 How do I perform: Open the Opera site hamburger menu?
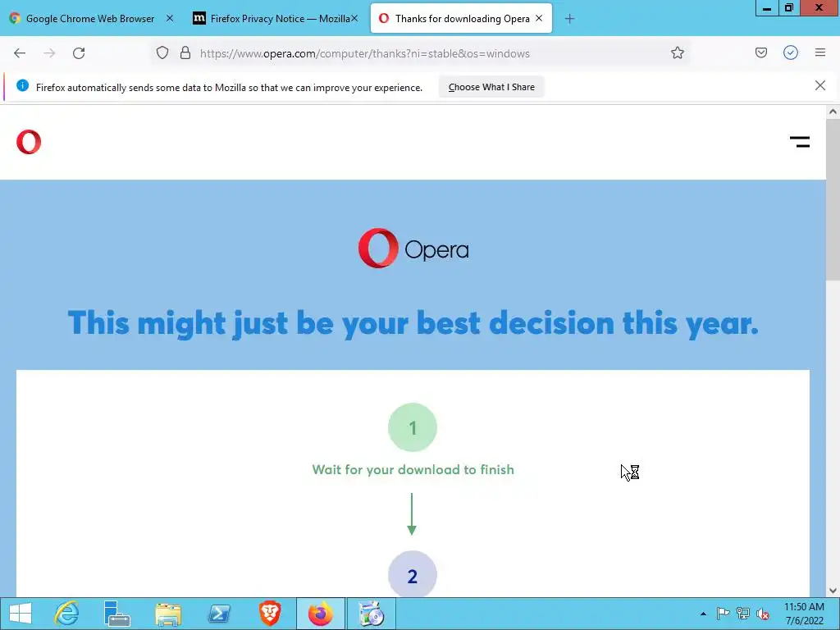[800, 142]
